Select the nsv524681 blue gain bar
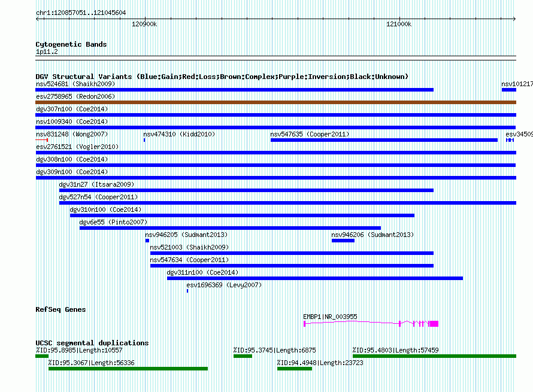533x392 pixels. click(235, 90)
